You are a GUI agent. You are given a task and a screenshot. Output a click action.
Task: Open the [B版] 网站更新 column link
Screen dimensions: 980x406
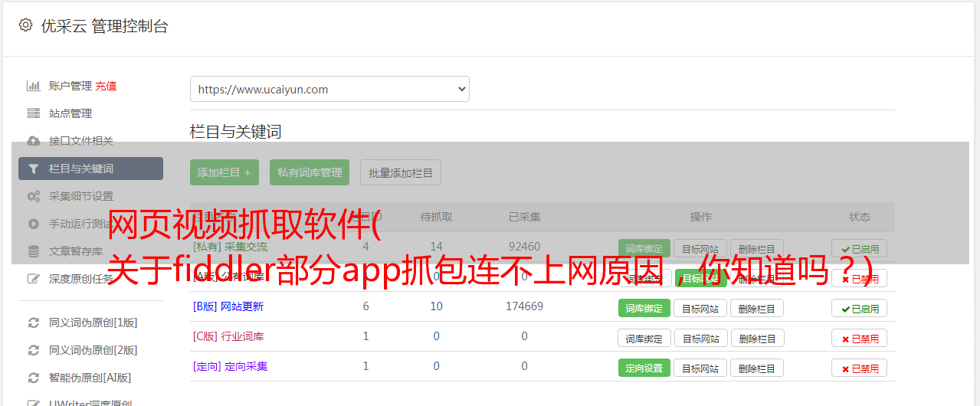228,306
